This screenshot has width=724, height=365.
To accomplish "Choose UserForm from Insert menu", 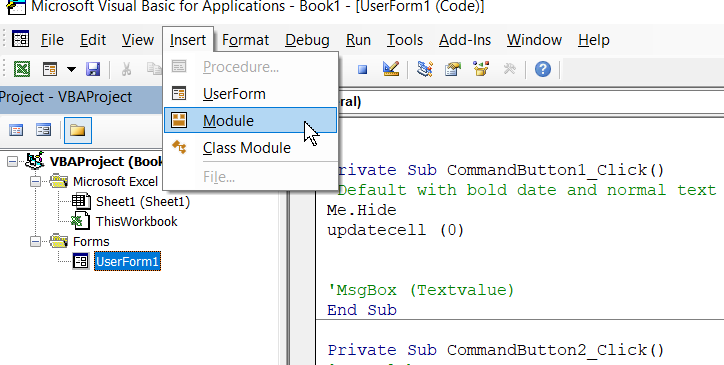I will [251, 94].
